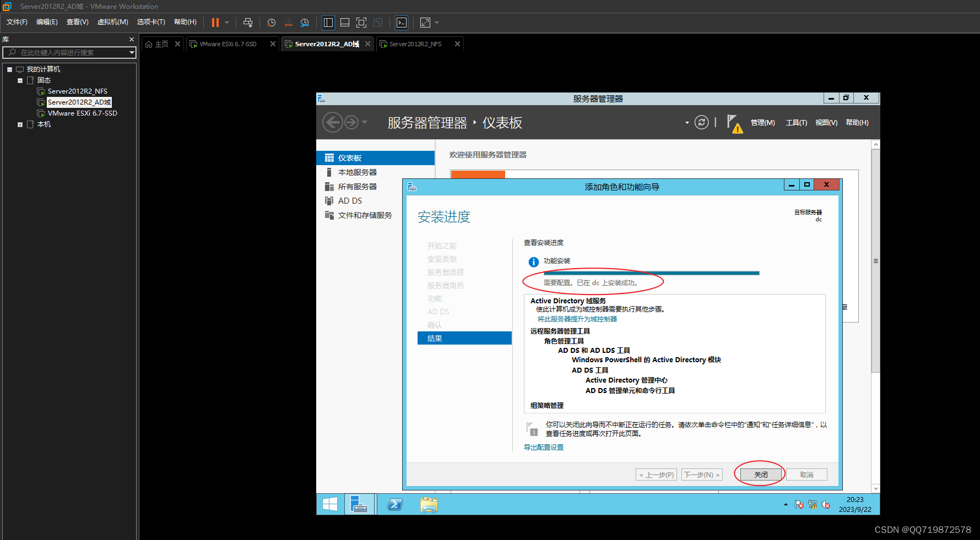Click the library search input field
Viewport: 980px width, 540px height.
pos(65,52)
